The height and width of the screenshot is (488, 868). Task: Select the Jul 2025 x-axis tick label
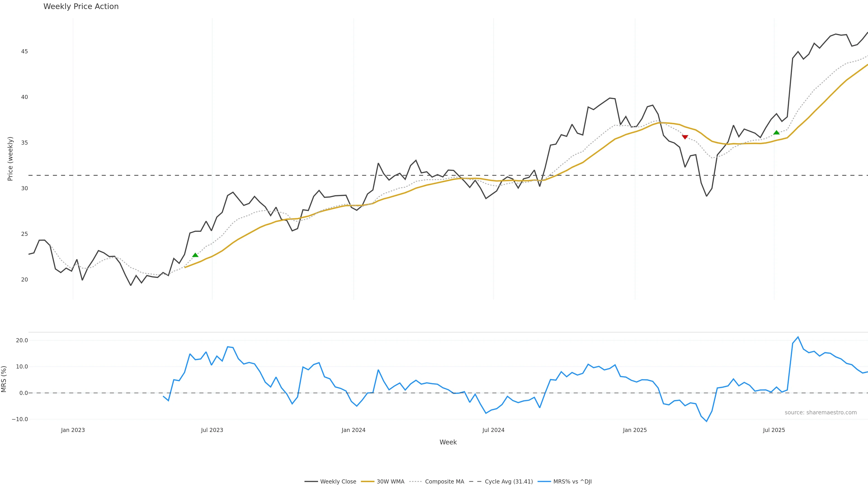[774, 430]
